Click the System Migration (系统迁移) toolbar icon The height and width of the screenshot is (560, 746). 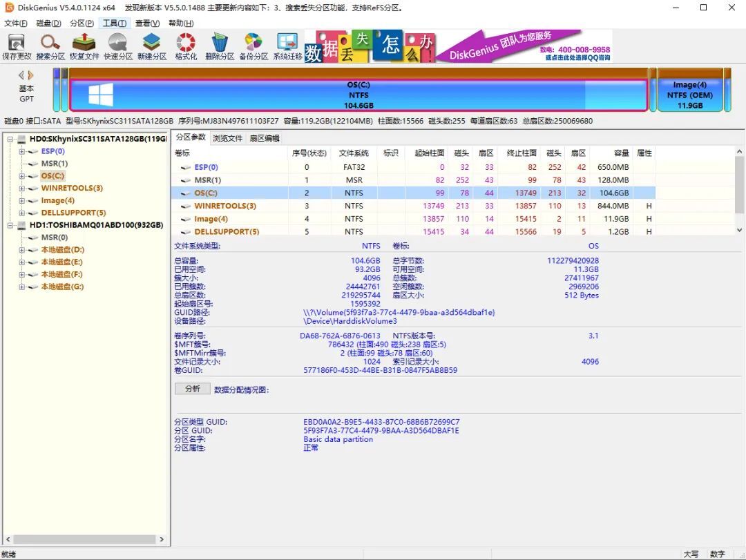point(287,46)
